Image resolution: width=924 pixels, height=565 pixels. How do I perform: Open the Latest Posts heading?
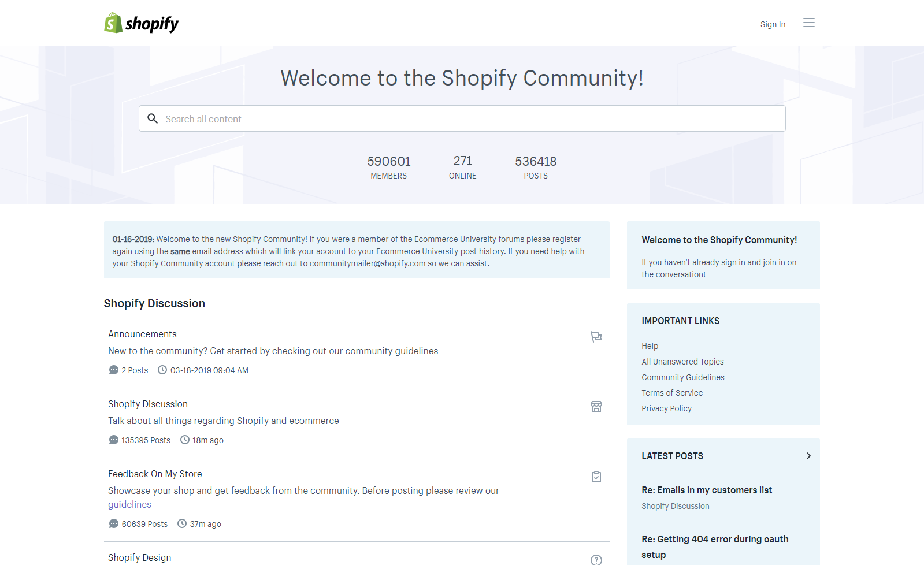tap(672, 456)
